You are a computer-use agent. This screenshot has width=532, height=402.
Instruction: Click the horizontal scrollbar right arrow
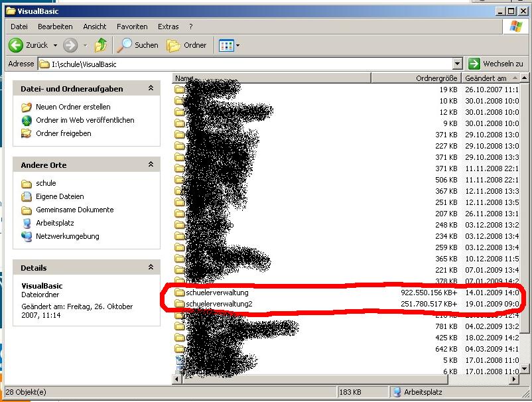click(515, 379)
